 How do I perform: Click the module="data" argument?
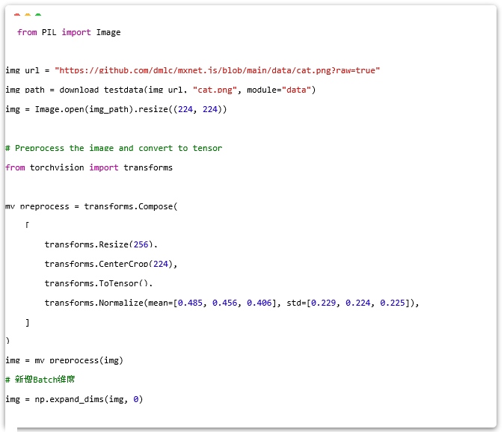tap(279, 90)
